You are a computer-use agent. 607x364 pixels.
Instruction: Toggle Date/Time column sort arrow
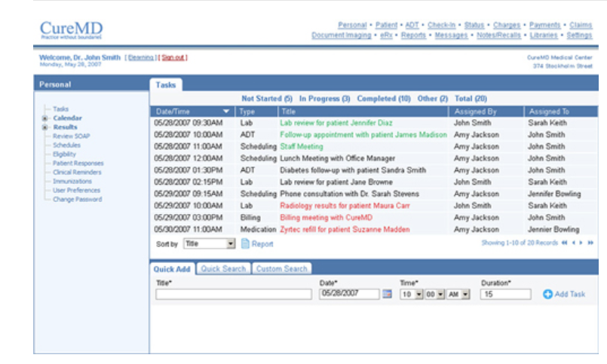[x=226, y=112]
